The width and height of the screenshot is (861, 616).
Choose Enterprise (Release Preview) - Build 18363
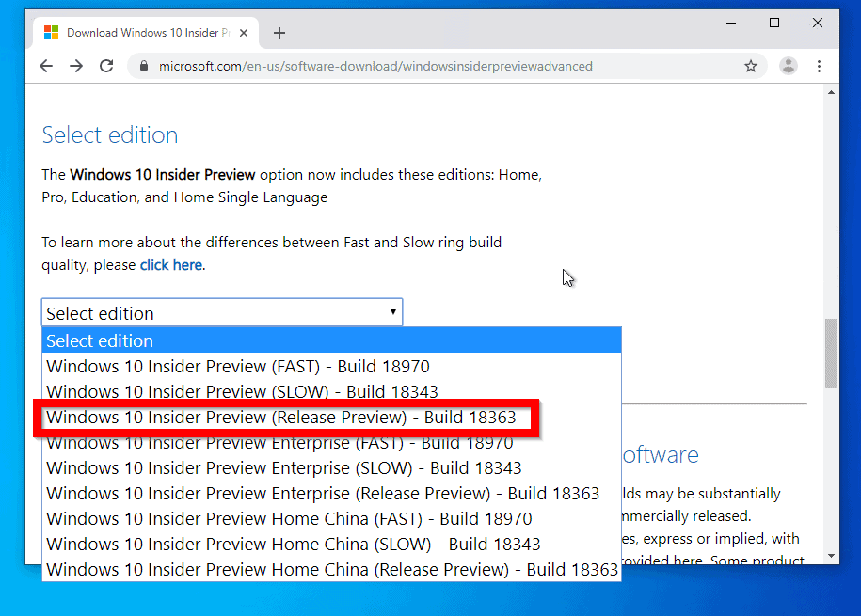pos(331,493)
